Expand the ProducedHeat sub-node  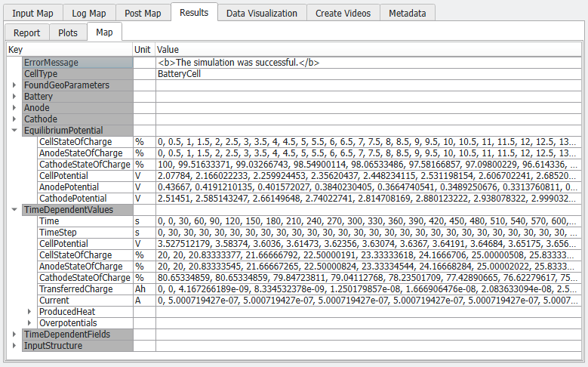[x=29, y=311]
